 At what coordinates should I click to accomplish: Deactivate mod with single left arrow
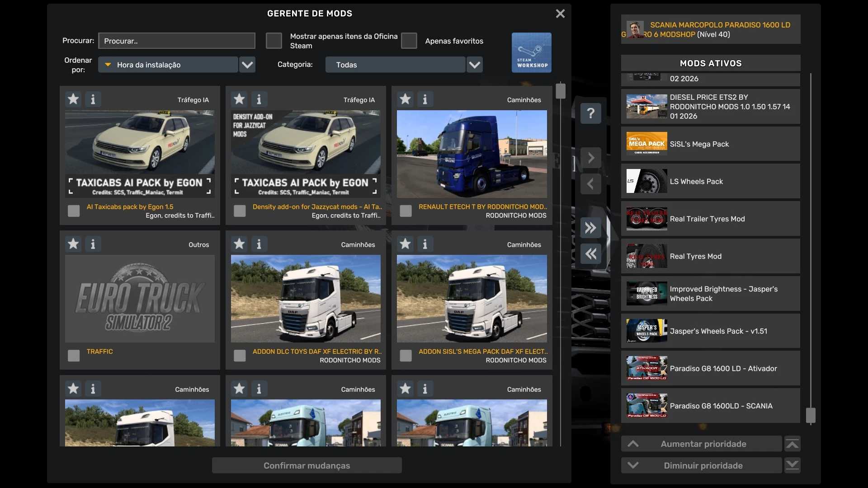[590, 184]
